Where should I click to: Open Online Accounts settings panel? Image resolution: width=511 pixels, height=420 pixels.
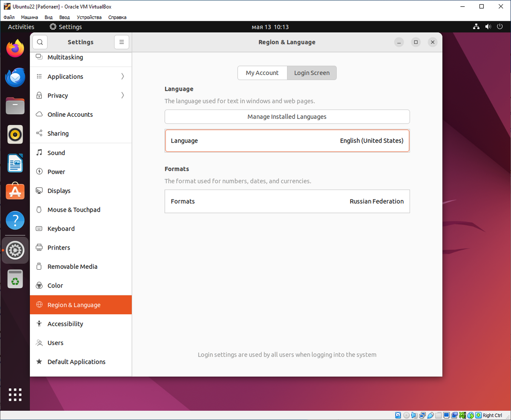pyautogui.click(x=81, y=115)
